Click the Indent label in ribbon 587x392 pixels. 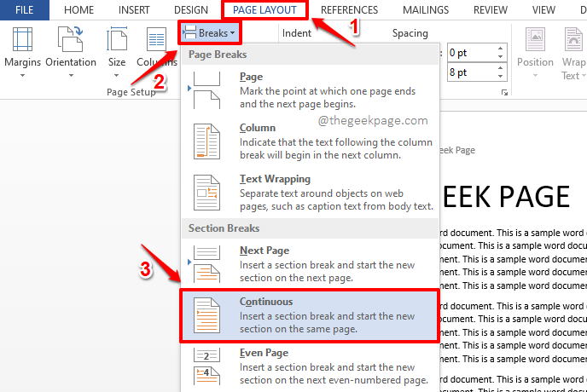(x=297, y=33)
